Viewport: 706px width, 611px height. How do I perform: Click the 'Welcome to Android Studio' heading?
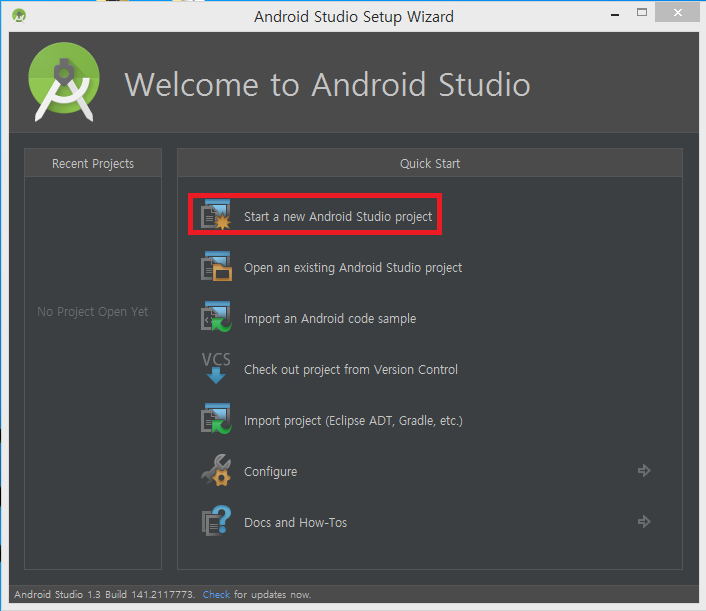[x=327, y=85]
